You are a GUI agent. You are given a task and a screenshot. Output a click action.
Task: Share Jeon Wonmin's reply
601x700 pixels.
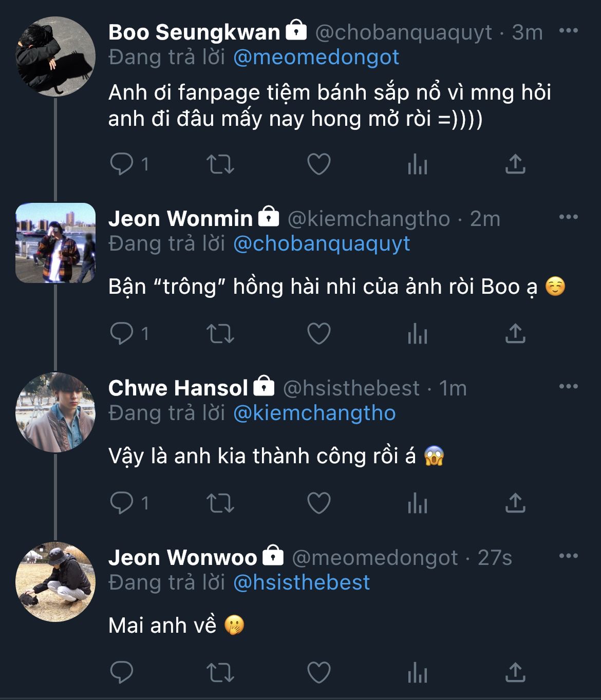[515, 334]
